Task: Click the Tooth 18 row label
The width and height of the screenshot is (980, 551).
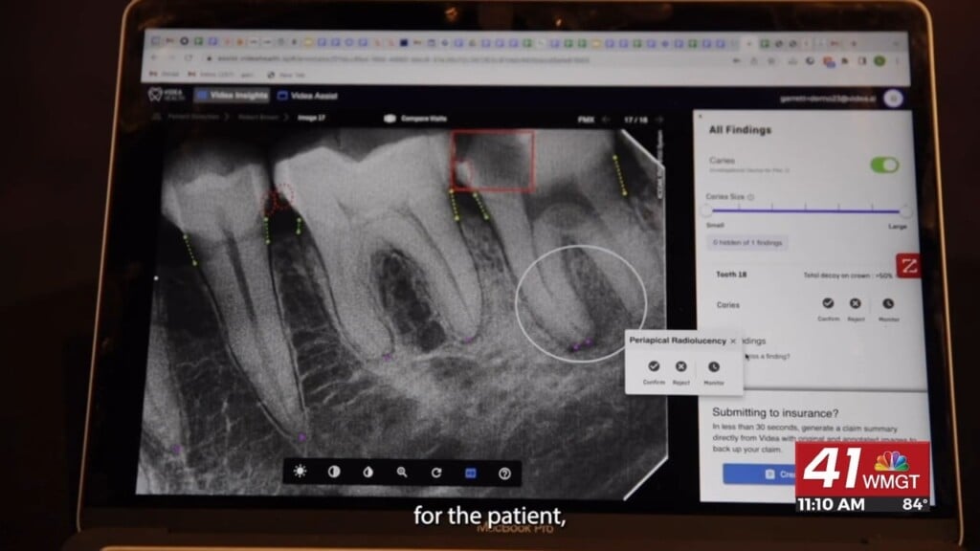Action: (x=731, y=275)
